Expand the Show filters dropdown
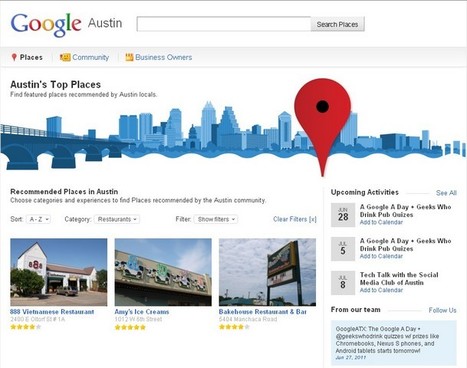 (216, 219)
